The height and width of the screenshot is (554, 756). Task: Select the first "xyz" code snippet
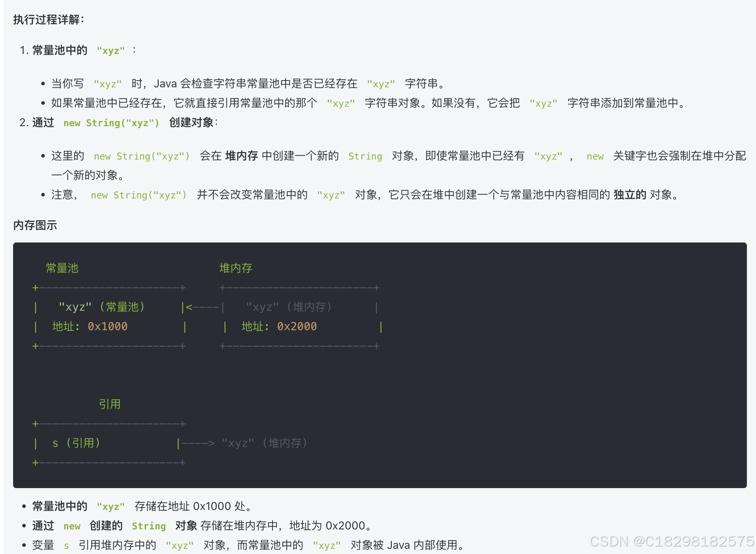[110, 50]
